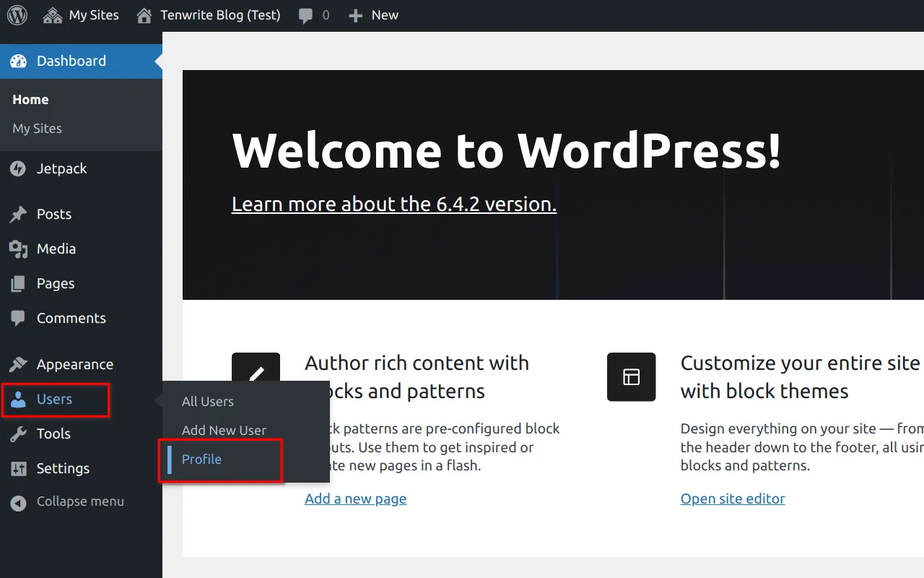Image resolution: width=924 pixels, height=578 pixels.
Task: Click the Tools wrench icon
Action: (x=18, y=434)
